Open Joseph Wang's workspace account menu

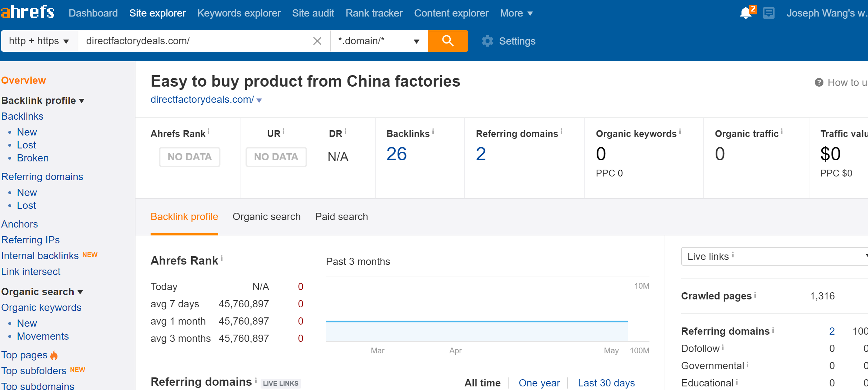point(827,13)
